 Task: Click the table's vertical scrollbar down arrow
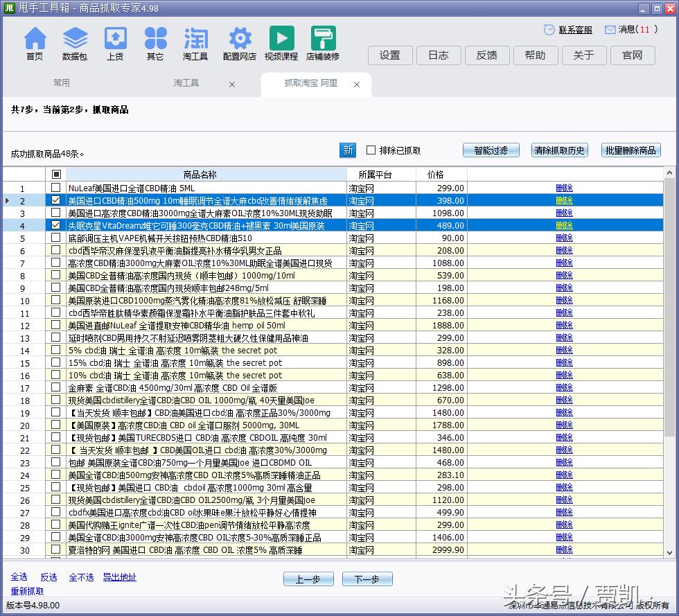coord(669,552)
